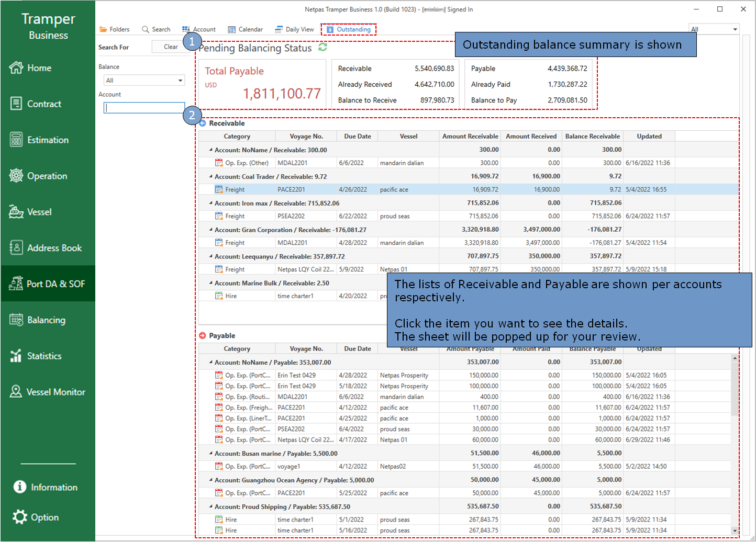
Task: Collapse Account: NoName Receivable group
Action: 210,150
